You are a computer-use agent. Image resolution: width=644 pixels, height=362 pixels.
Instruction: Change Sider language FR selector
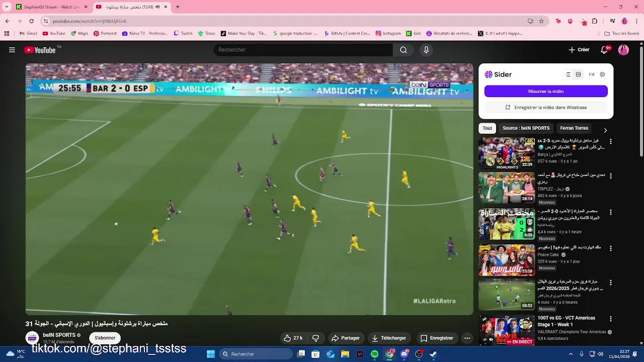[x=592, y=74]
